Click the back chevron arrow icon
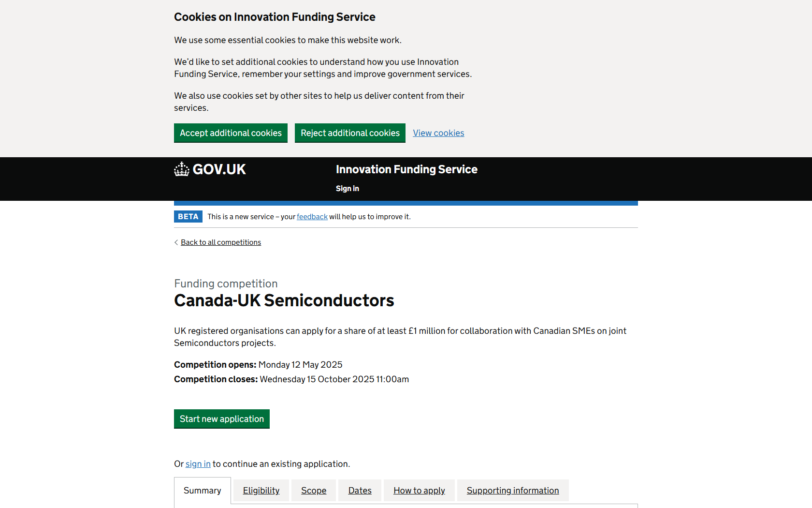This screenshot has width=812, height=508. pos(176,242)
